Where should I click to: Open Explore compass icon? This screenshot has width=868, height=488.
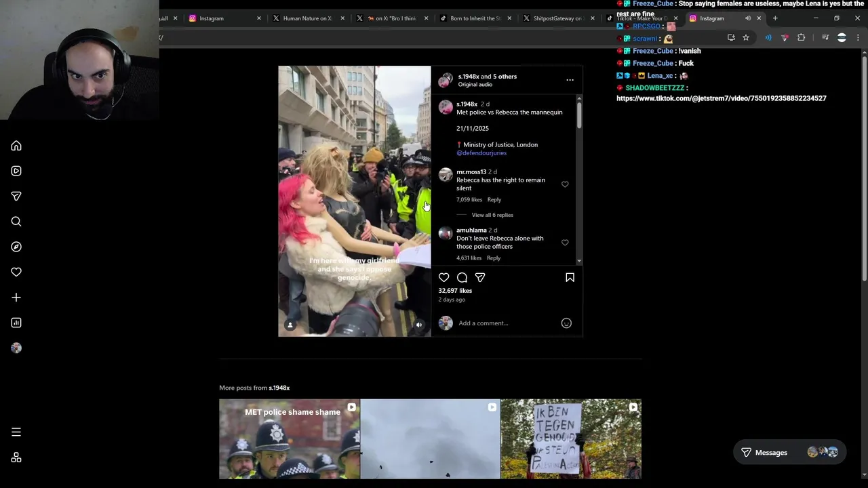tap(16, 247)
